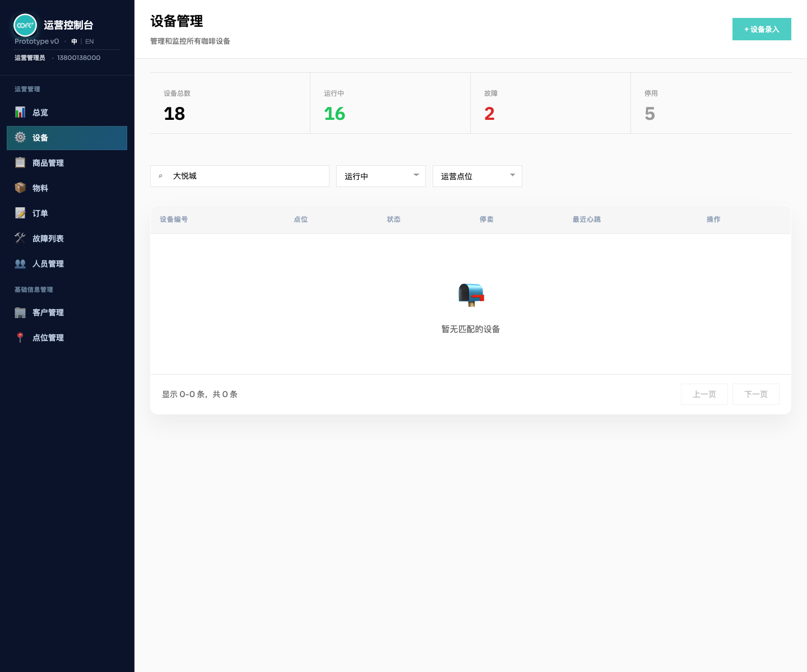The height and width of the screenshot is (672, 807).
Task: Click the 基础信息管理 section heading
Action: (x=34, y=290)
